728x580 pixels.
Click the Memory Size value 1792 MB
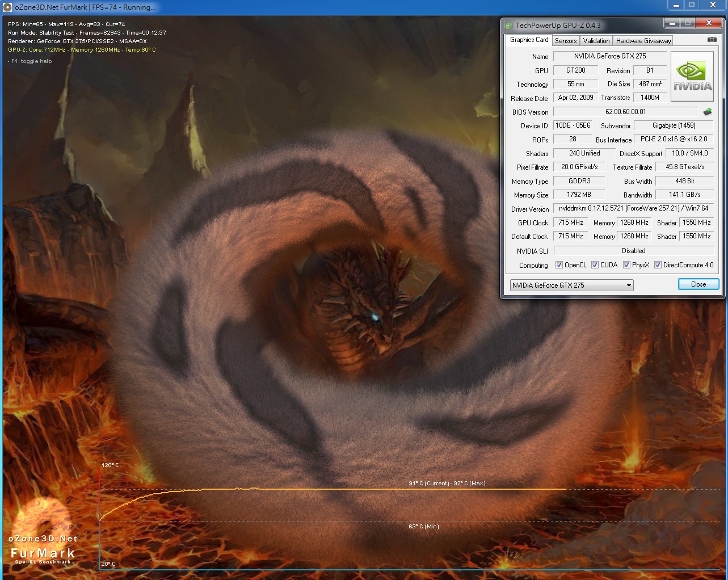[x=579, y=195]
